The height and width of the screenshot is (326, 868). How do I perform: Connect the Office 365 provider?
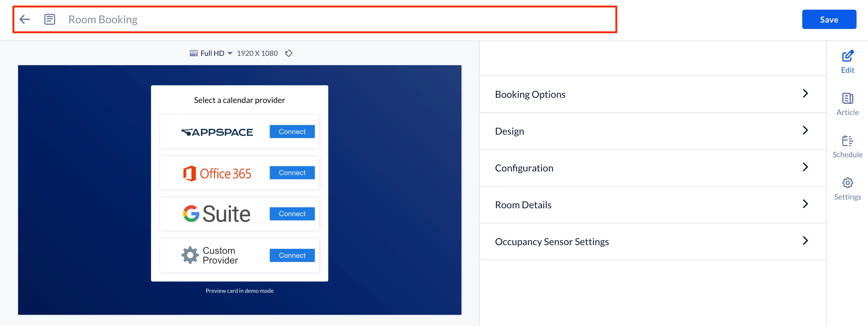pyautogui.click(x=292, y=173)
